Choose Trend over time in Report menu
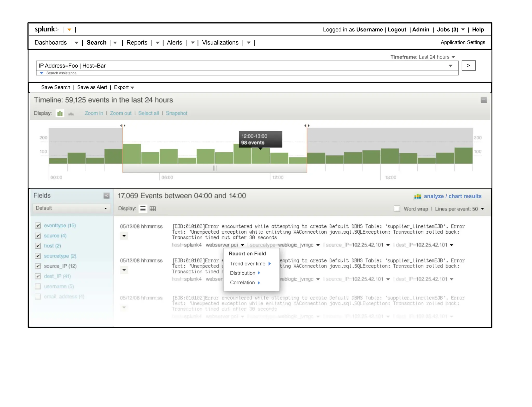Screen dimensions: 532x407 point(250,264)
